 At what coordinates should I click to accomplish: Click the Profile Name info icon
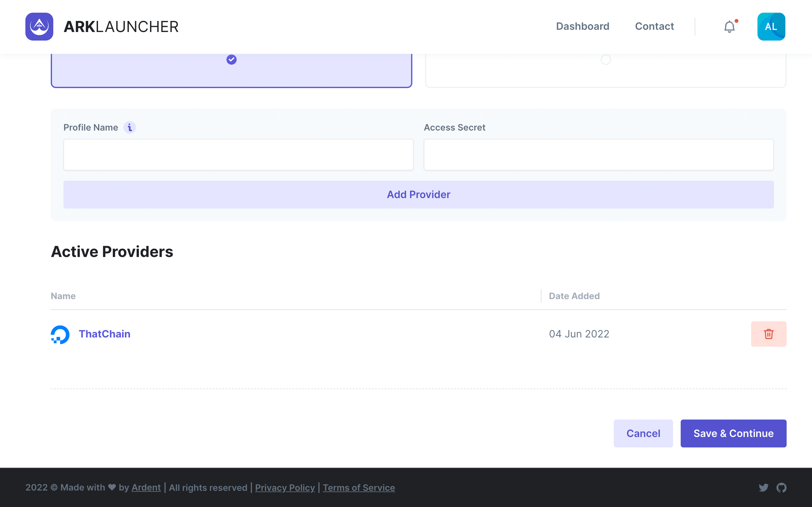coord(129,127)
